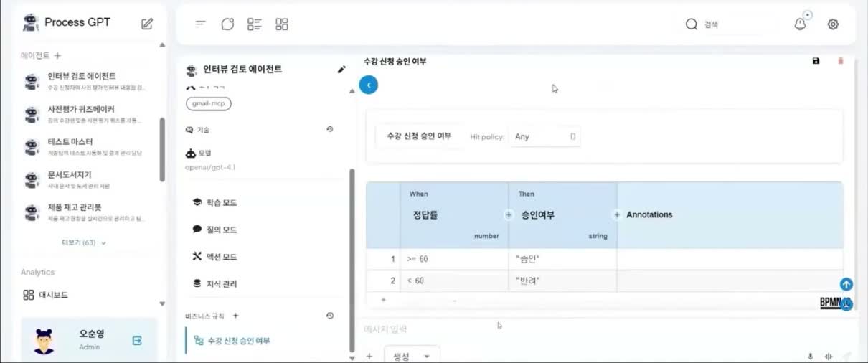Open the settings gear icon
This screenshot has height=363, width=868.
[x=833, y=24]
